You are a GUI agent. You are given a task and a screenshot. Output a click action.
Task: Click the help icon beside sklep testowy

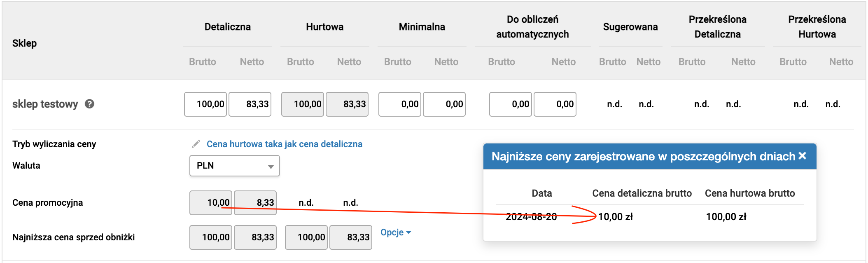coord(89,104)
